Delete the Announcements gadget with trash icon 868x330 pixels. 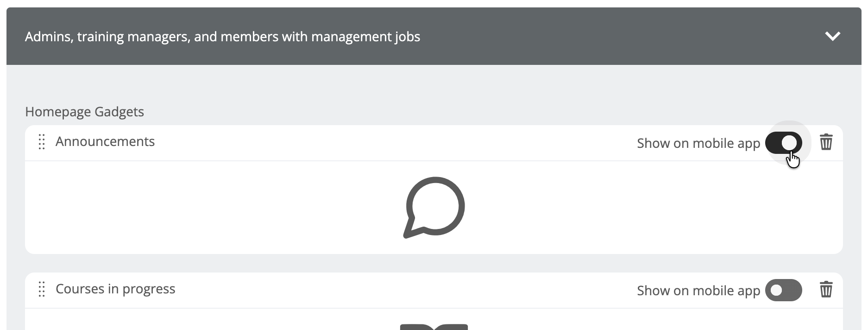click(826, 142)
